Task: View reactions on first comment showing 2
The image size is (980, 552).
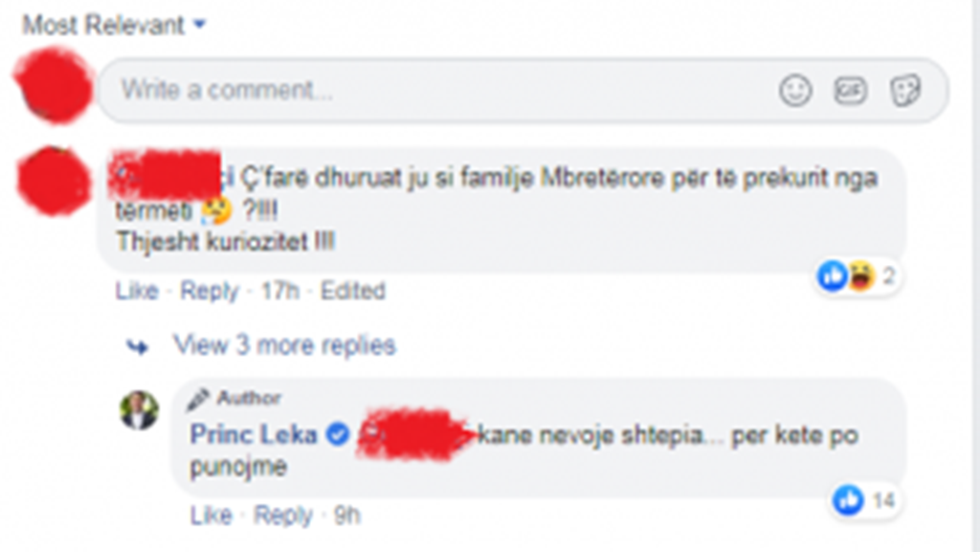Action: click(x=857, y=277)
